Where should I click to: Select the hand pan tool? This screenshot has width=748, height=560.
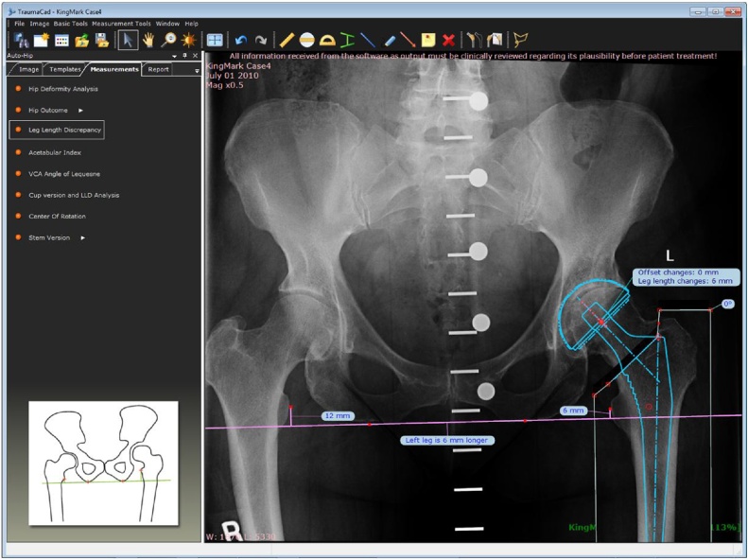click(x=148, y=41)
